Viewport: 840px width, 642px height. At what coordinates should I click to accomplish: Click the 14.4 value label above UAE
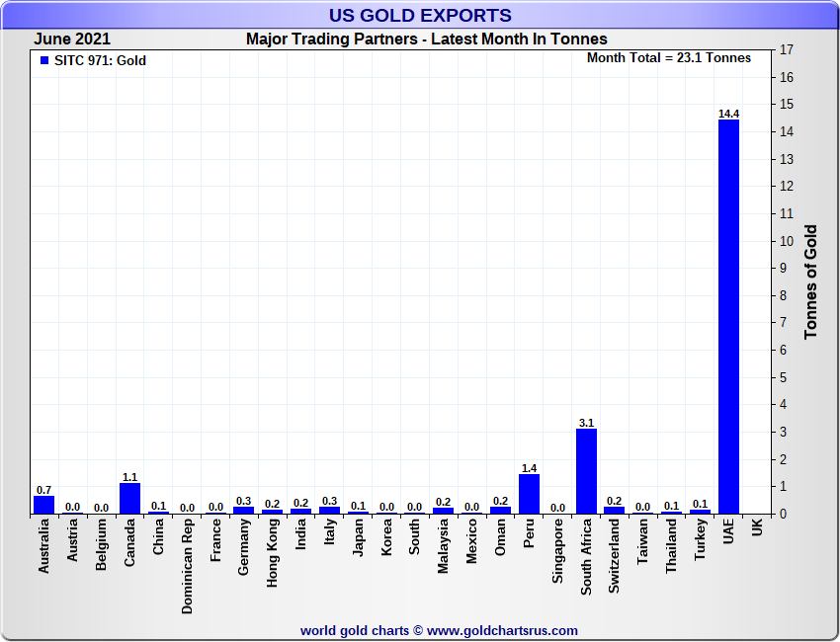point(728,114)
